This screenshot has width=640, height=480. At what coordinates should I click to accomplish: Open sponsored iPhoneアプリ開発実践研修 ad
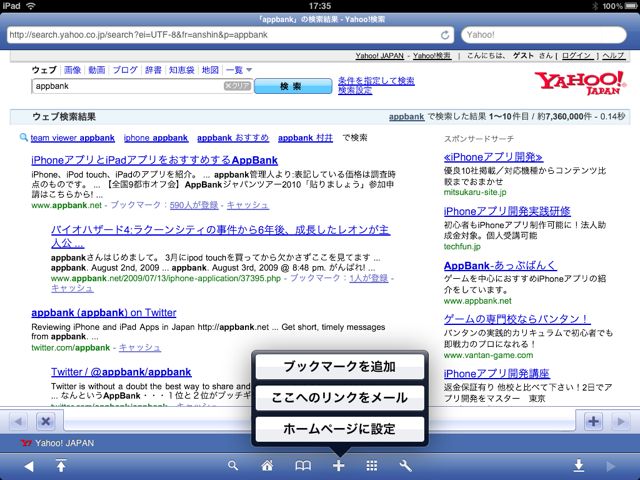click(x=507, y=211)
